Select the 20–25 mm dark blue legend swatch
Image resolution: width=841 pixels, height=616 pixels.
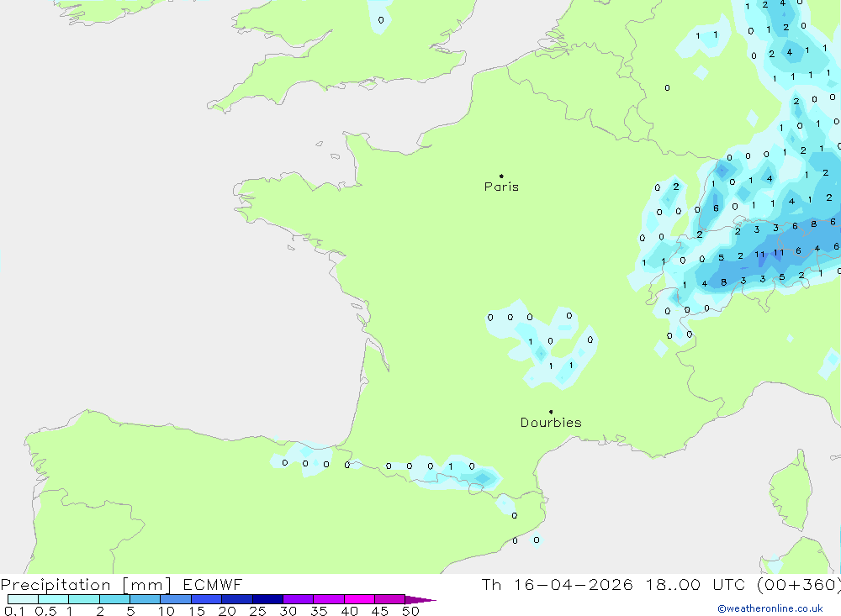coord(237,599)
